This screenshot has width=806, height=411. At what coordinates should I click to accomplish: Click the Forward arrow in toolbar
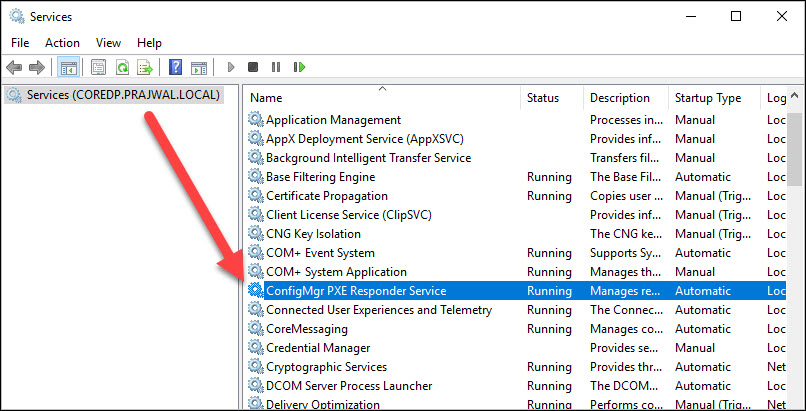pyautogui.click(x=37, y=68)
